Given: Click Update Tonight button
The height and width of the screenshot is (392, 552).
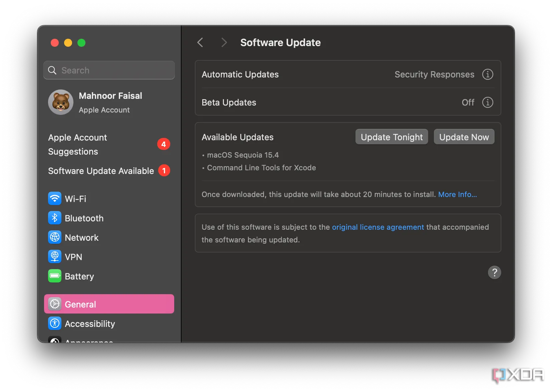Looking at the screenshot, I should 391,137.
